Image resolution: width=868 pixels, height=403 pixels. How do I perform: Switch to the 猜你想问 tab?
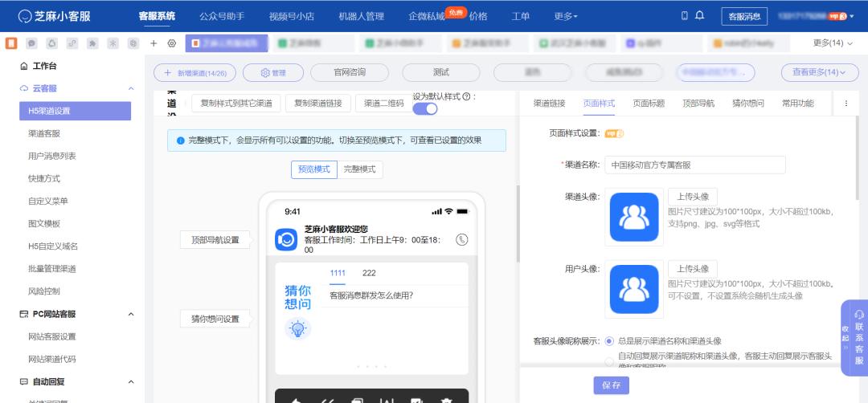click(x=748, y=104)
